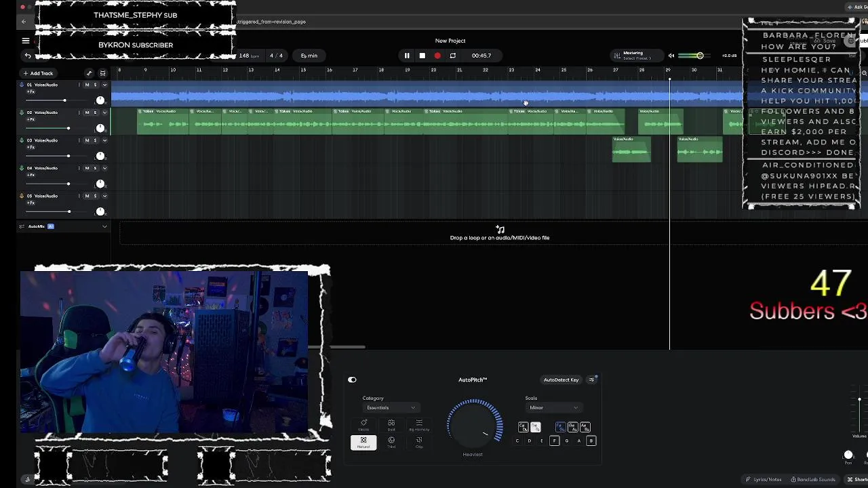868x488 pixels.
Task: Open the Category Essentials dropdown
Action: 391,407
